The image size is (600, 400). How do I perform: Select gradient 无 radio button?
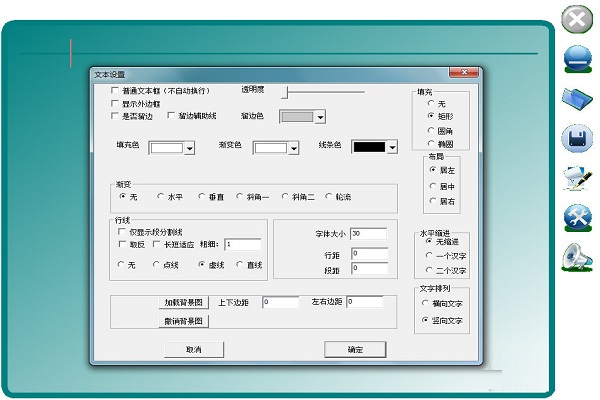click(x=122, y=196)
